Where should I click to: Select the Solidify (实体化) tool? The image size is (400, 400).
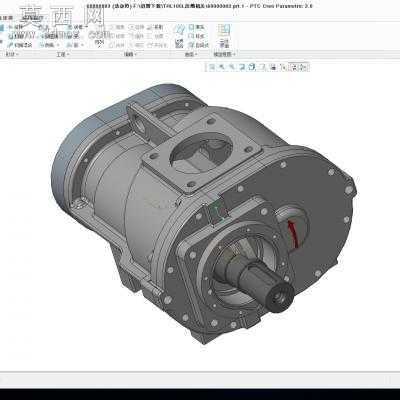click(157, 45)
